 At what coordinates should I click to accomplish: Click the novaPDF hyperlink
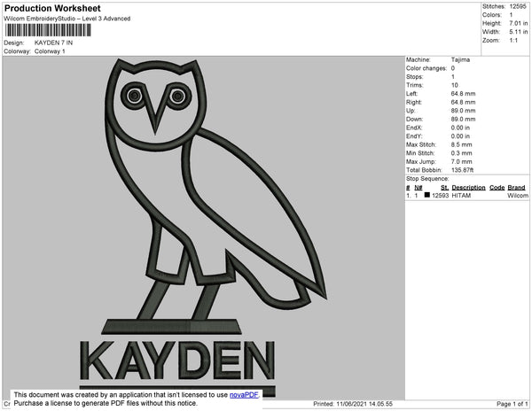coord(244,395)
